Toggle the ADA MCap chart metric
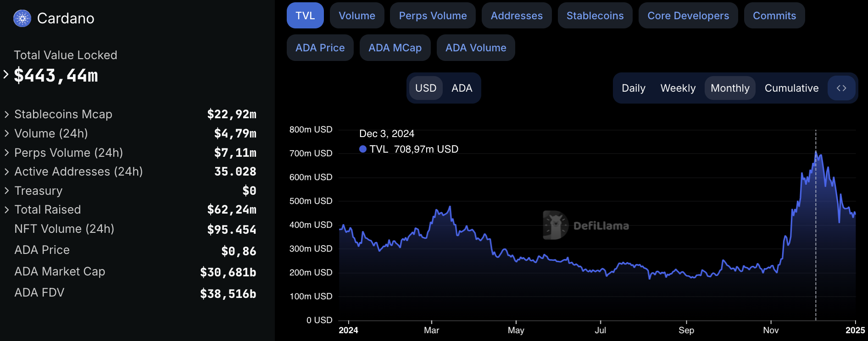868x341 pixels. [x=395, y=48]
